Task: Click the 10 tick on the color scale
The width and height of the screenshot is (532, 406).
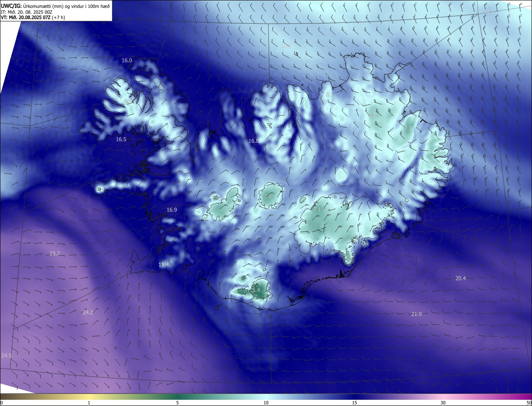Action: [x=266, y=403]
